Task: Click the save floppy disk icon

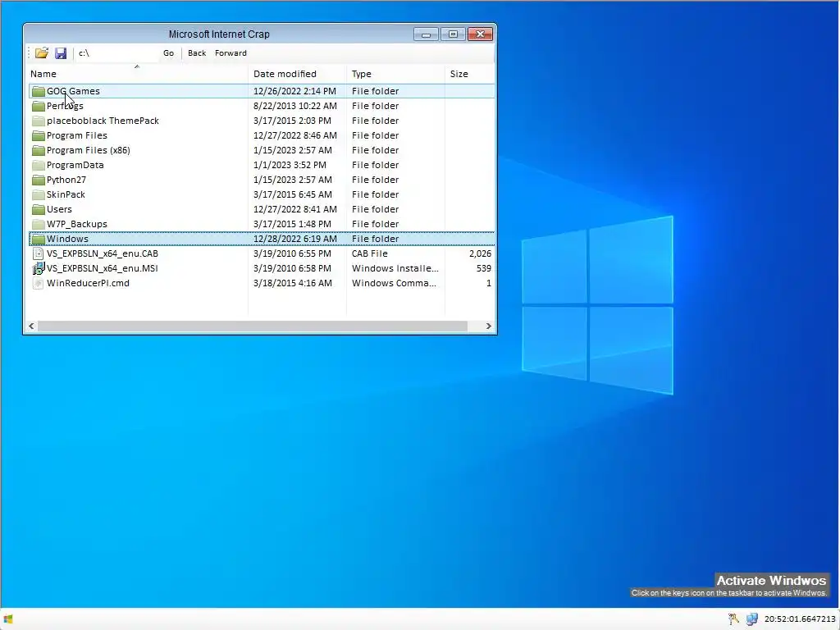Action: pos(61,53)
